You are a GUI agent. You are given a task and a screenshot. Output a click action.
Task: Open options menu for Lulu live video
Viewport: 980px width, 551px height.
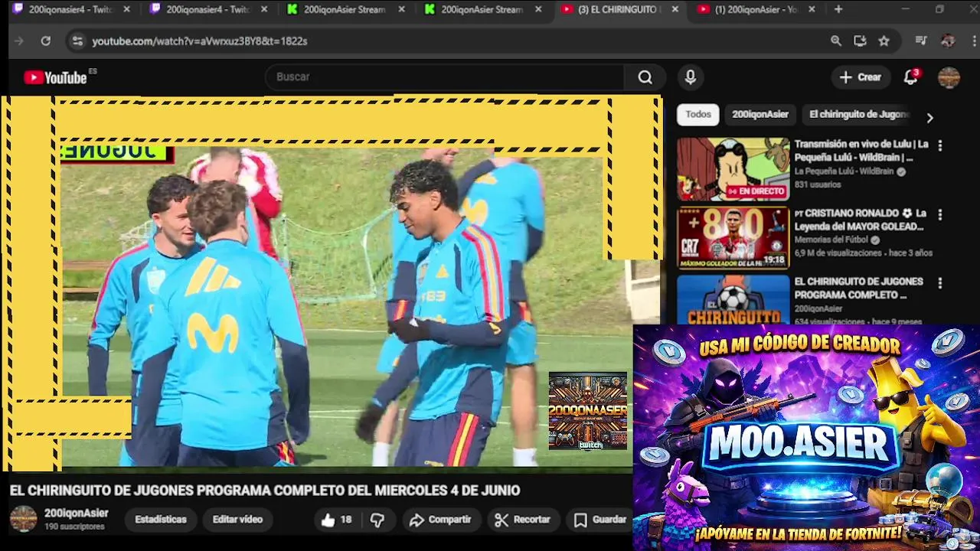click(x=940, y=145)
